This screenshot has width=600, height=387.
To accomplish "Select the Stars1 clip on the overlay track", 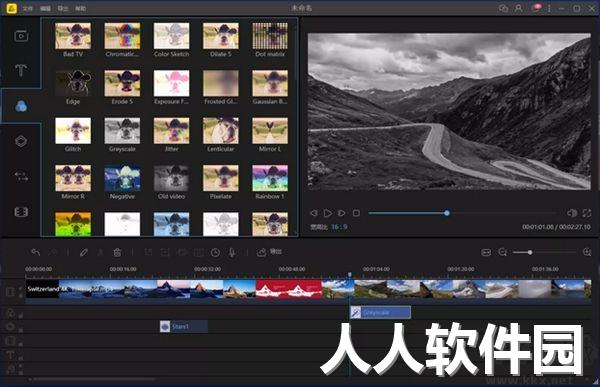I will [184, 327].
